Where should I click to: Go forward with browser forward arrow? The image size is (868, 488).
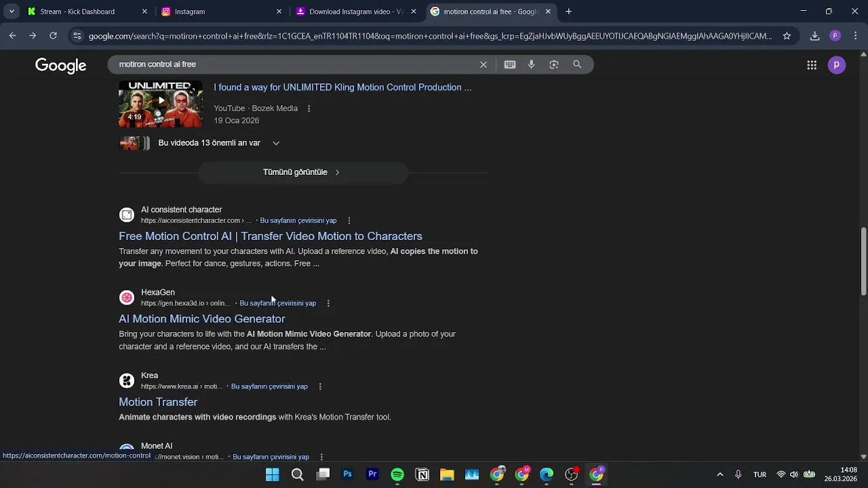coord(33,36)
